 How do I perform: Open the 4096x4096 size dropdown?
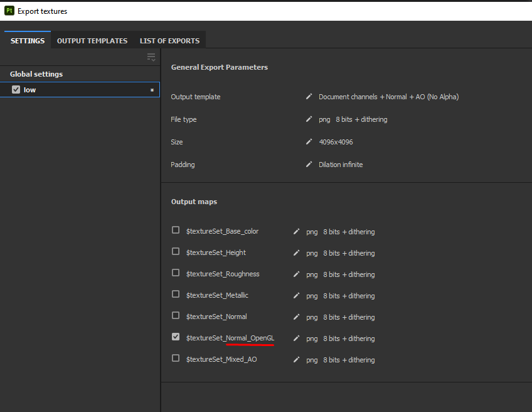tap(336, 142)
